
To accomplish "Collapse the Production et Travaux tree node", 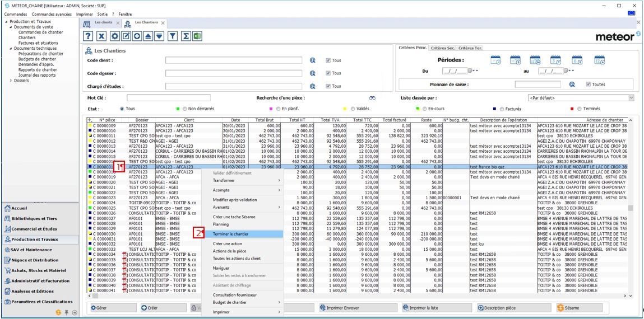I will pos(6,22).
